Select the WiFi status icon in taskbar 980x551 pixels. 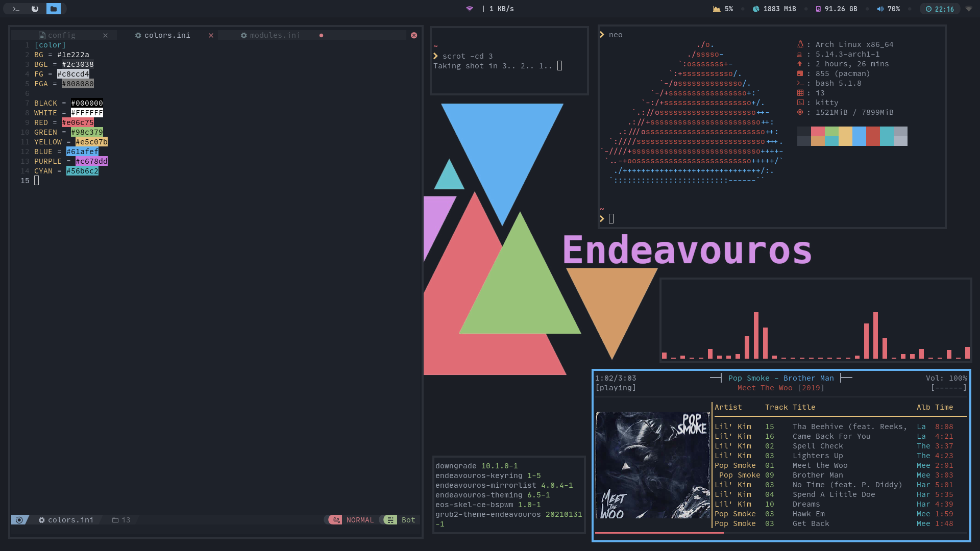pos(470,9)
